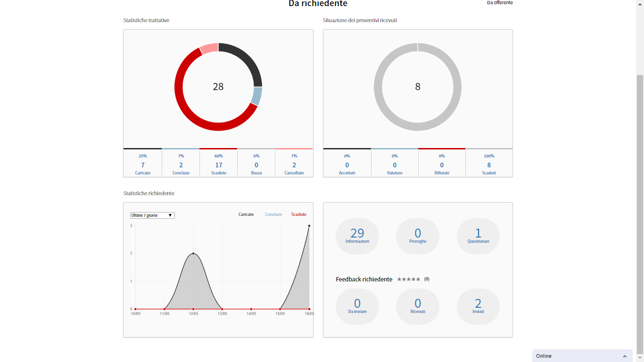The height and width of the screenshot is (362, 644).
Task: Switch to the Da offerente view
Action: (x=500, y=3)
